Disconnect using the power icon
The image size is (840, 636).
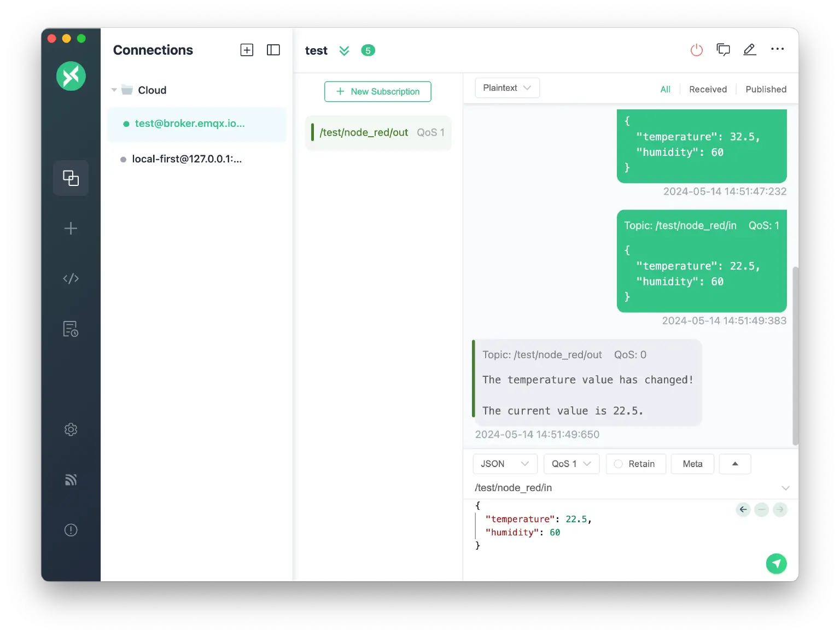(x=696, y=49)
